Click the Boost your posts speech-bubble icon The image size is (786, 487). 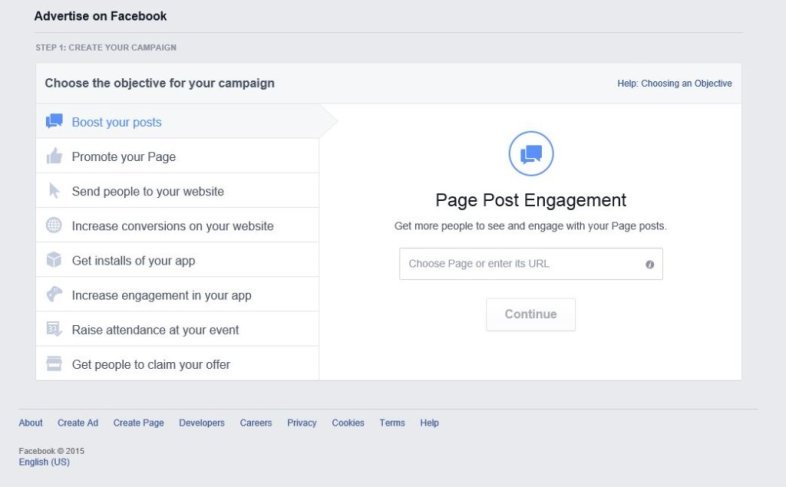coord(54,121)
